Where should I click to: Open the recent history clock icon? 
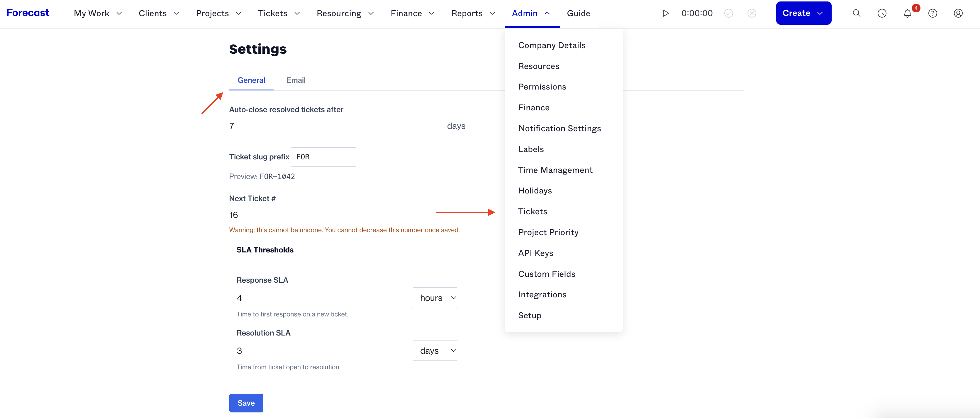click(882, 13)
